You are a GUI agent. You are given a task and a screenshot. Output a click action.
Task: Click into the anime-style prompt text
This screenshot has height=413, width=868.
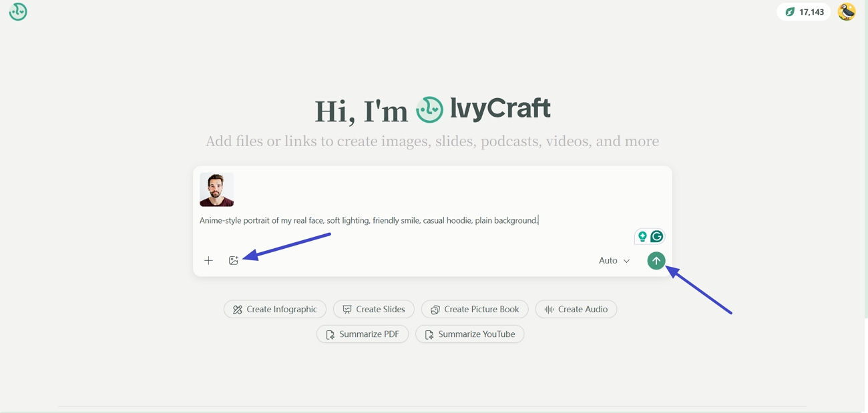pyautogui.click(x=369, y=220)
